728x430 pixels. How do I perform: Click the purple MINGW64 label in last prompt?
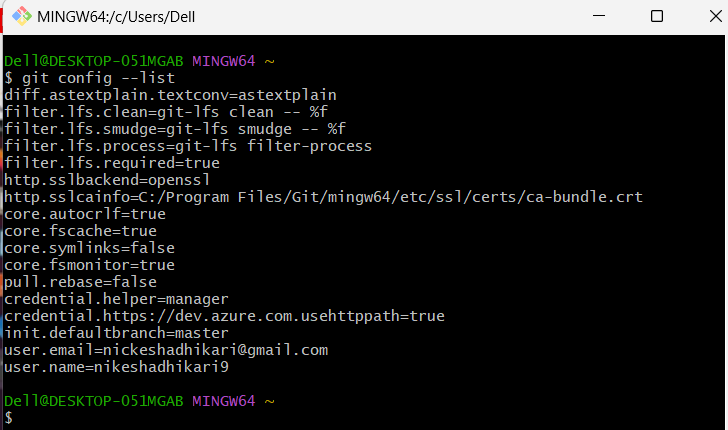(x=224, y=401)
